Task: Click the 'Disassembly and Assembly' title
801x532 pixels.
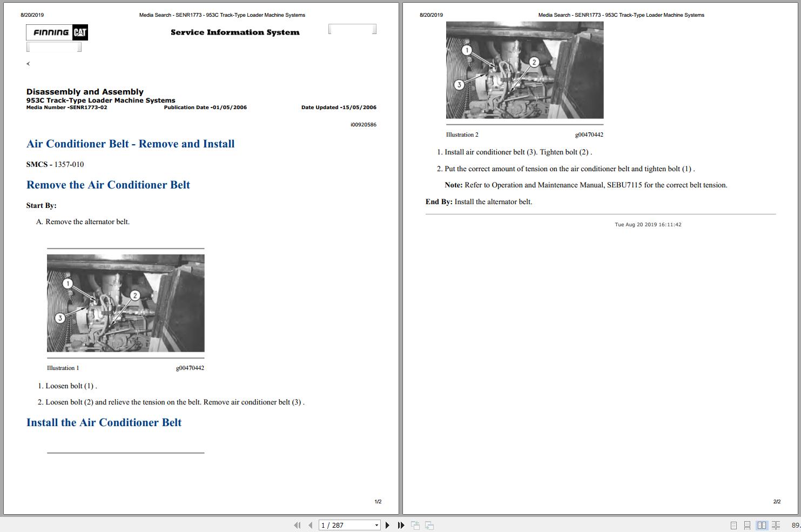Action: point(85,92)
